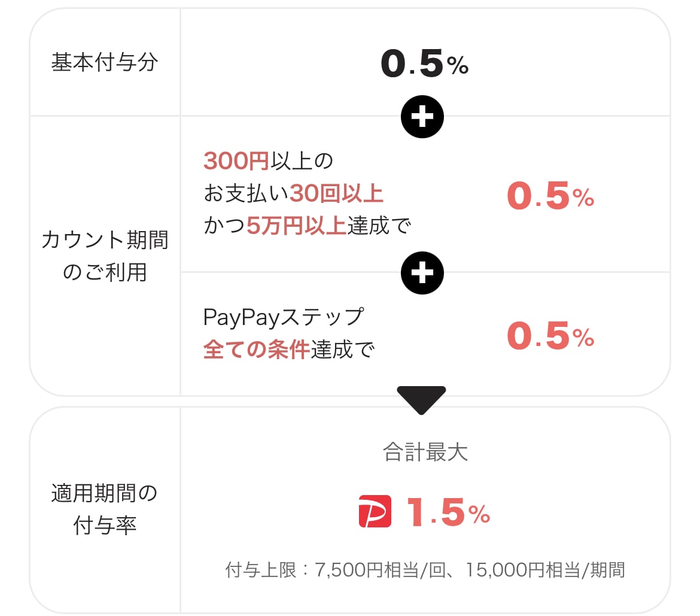Click the PayPayステップ text
The image size is (700, 616).
(284, 317)
